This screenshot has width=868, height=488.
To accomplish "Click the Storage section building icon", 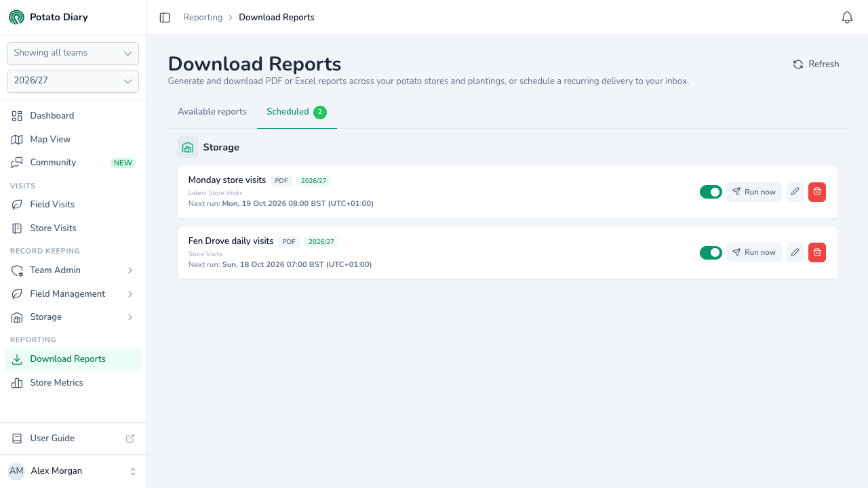I will tap(188, 147).
